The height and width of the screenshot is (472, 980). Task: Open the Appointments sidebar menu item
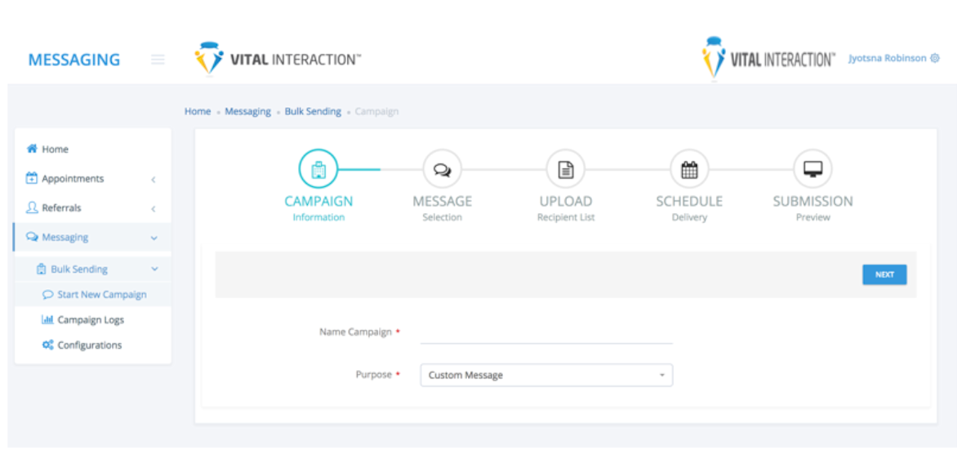point(93,179)
